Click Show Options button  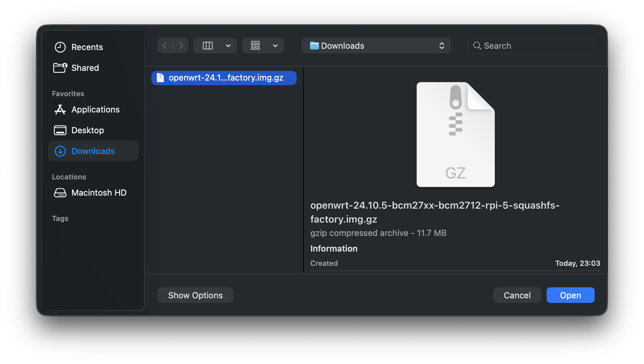195,295
